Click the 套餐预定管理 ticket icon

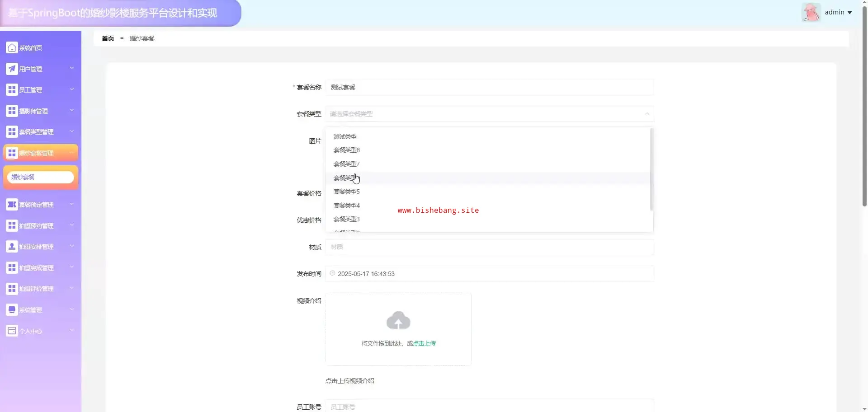click(12, 205)
